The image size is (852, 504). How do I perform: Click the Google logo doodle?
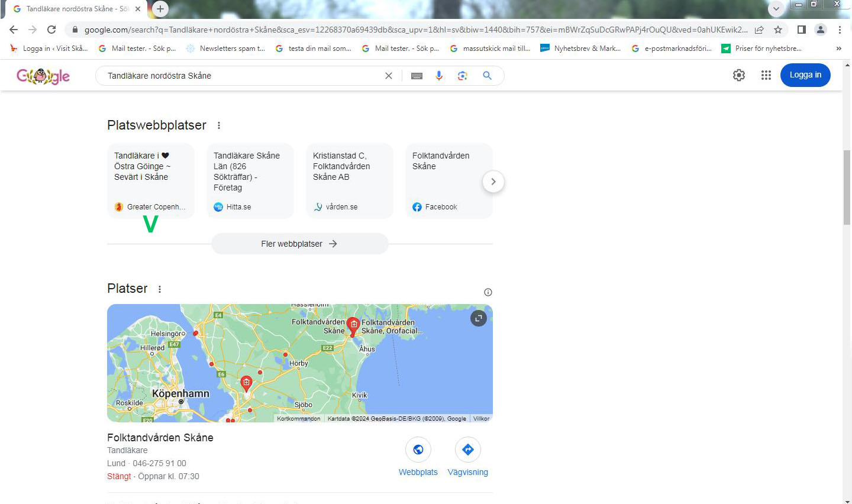[x=43, y=76]
